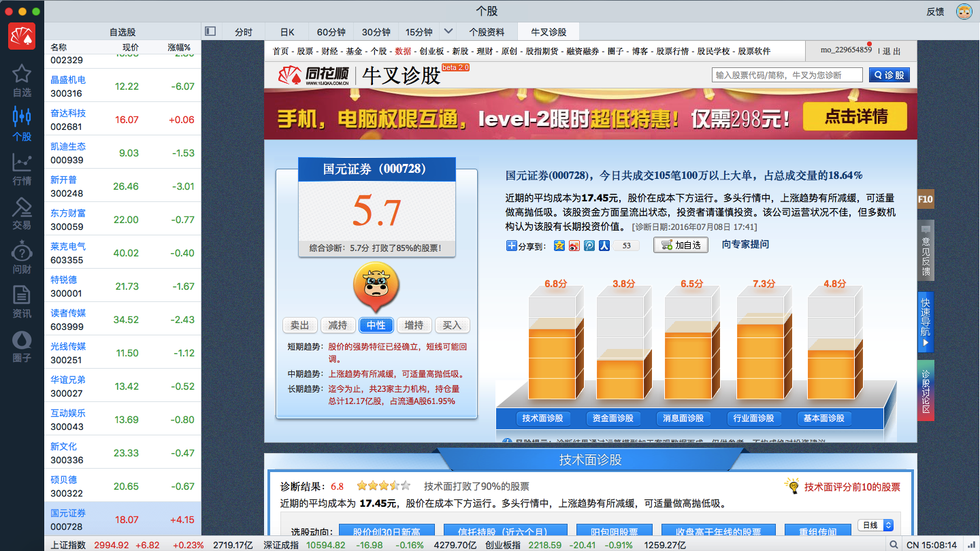Select the 买入 rating option
This screenshot has width=980, height=551.
453,325
